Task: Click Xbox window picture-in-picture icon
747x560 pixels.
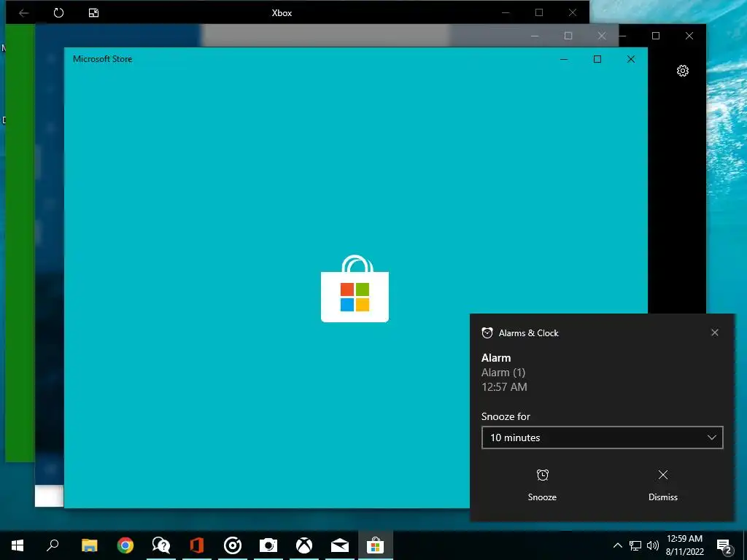Action: tap(94, 13)
